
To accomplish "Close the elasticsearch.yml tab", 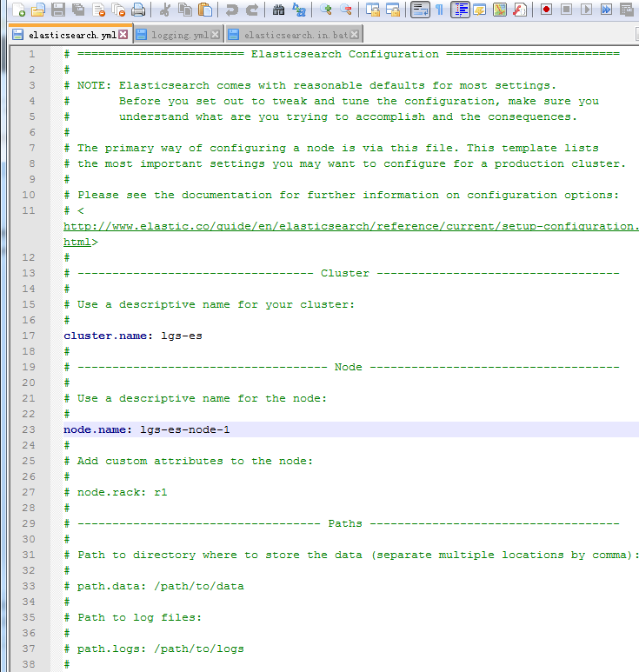I will (123, 34).
